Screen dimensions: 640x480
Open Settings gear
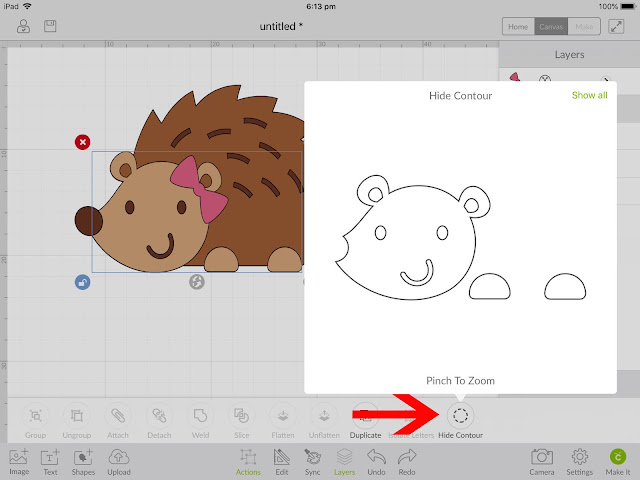coord(580,461)
